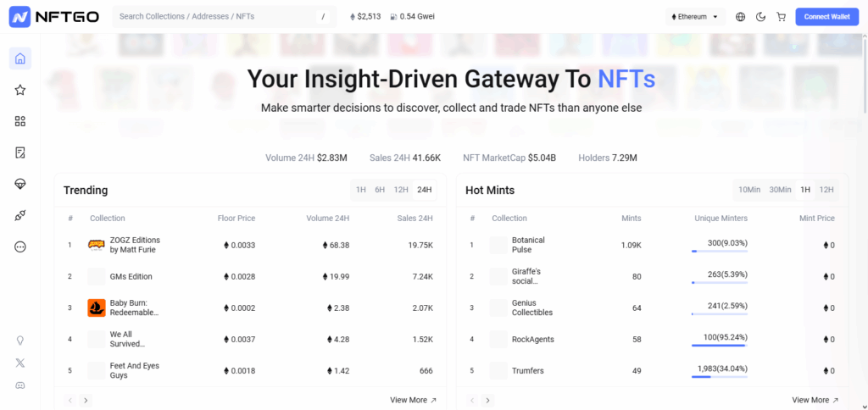Open the star Watchlist sidebar icon
868x410 pixels.
tap(20, 90)
